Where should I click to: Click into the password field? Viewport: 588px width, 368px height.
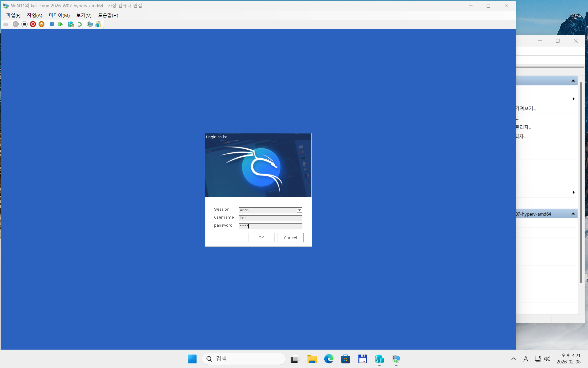pyautogui.click(x=270, y=226)
